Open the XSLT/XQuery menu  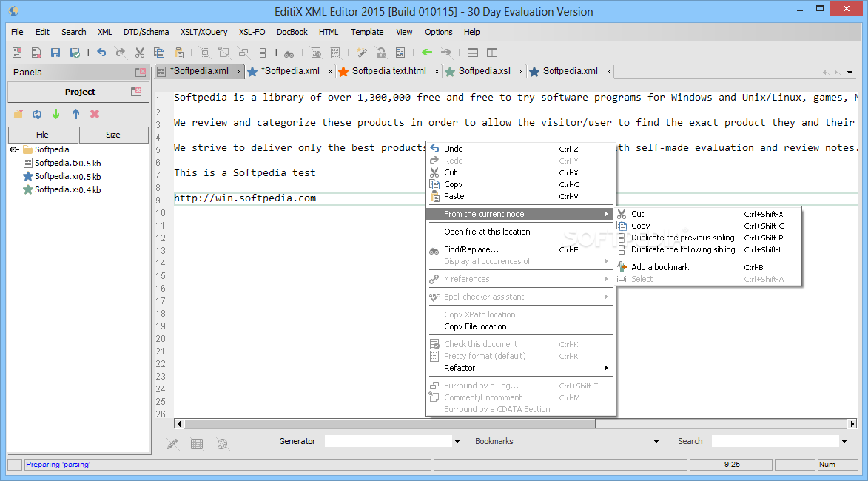click(x=203, y=32)
